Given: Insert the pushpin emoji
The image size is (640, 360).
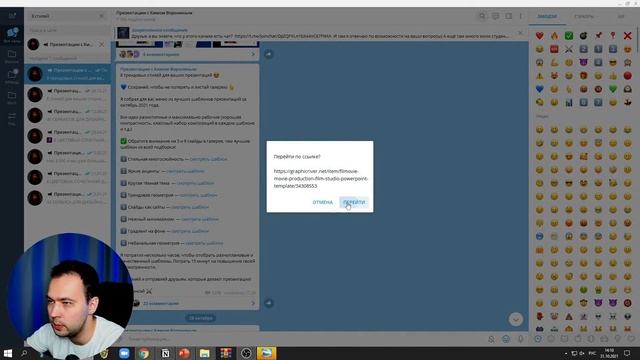Looking at the screenshot, I should point(598,36).
